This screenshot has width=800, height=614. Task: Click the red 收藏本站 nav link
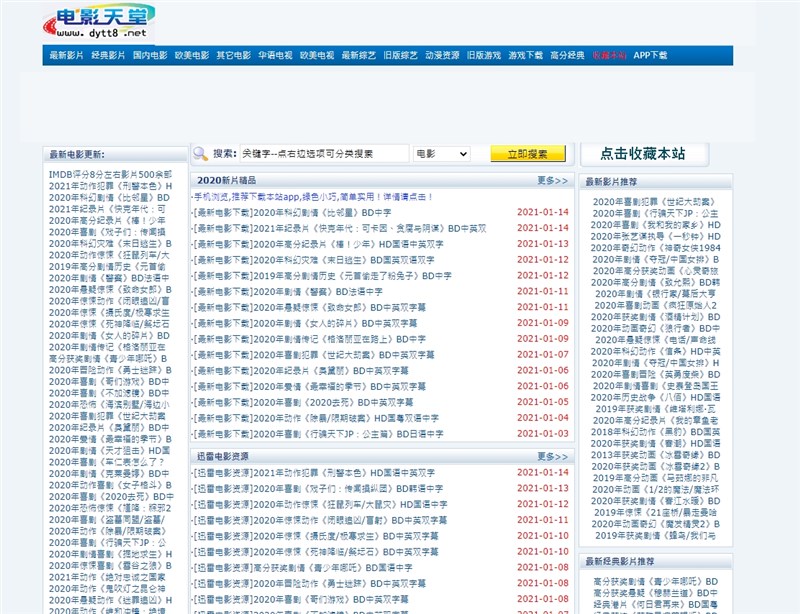point(609,55)
